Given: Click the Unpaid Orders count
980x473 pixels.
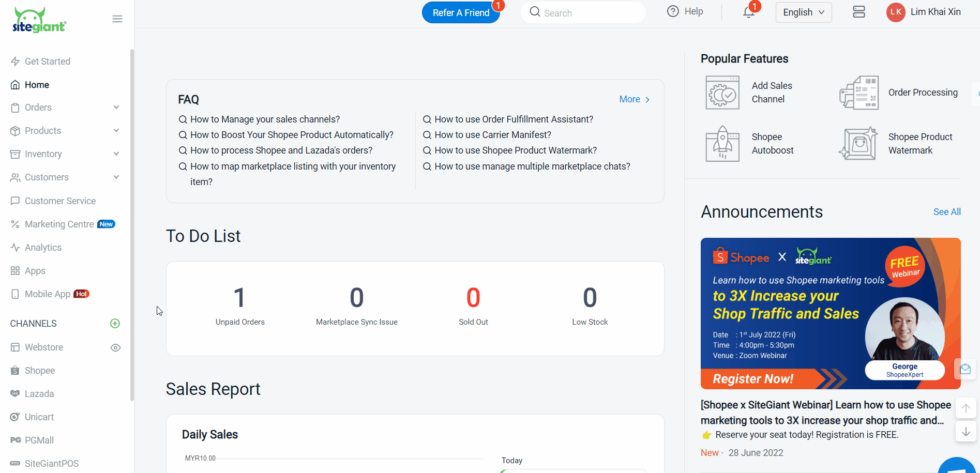Looking at the screenshot, I should point(239,298).
